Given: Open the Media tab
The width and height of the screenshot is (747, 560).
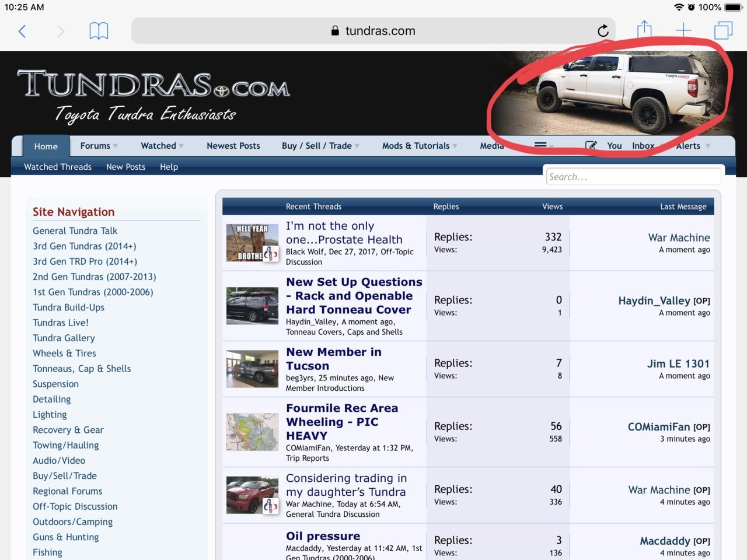Looking at the screenshot, I should [492, 146].
